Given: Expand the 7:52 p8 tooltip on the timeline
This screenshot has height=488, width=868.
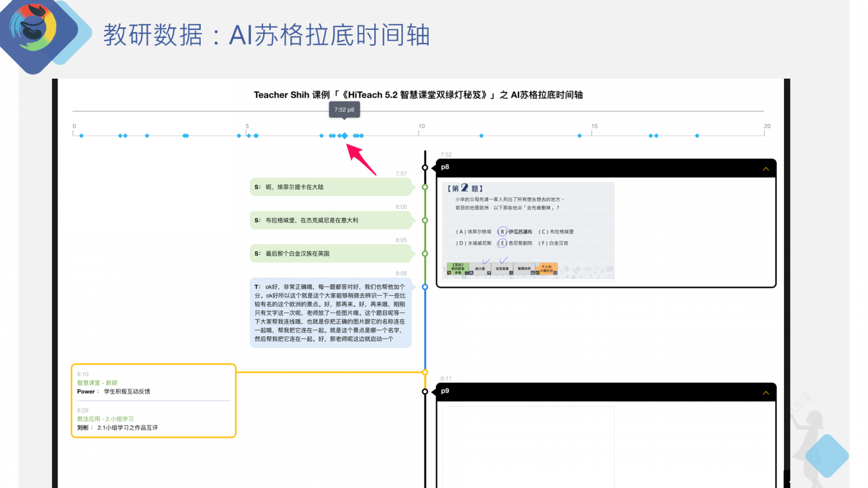Looking at the screenshot, I should click(x=344, y=110).
